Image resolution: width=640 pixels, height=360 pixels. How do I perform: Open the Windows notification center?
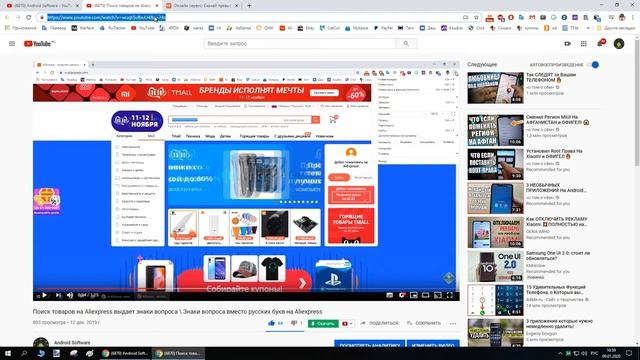coord(629,353)
